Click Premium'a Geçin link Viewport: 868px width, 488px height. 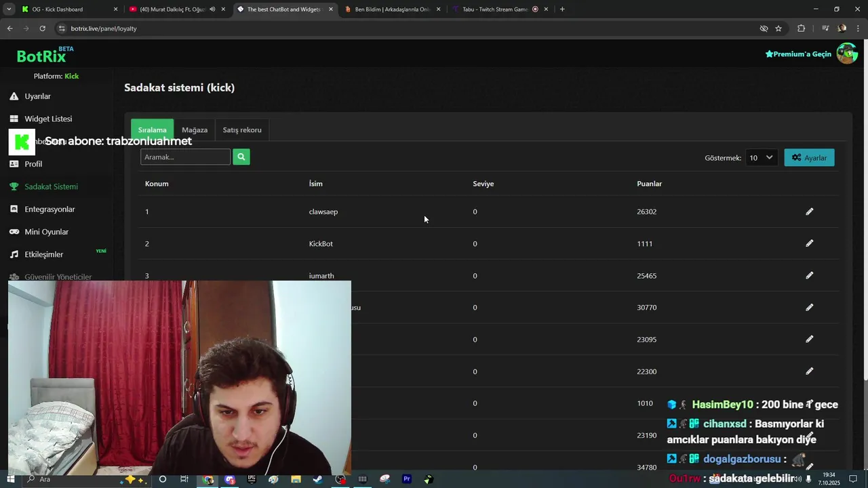(x=798, y=54)
